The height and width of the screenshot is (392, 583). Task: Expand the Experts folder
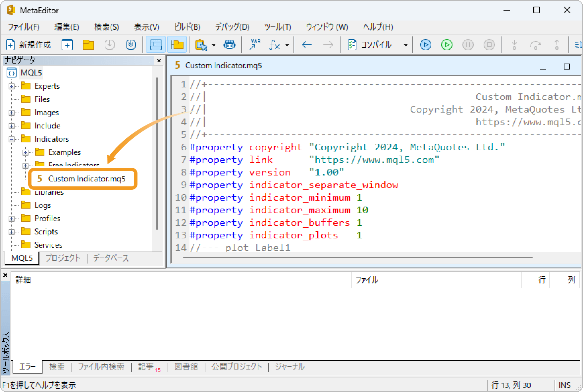click(12, 86)
